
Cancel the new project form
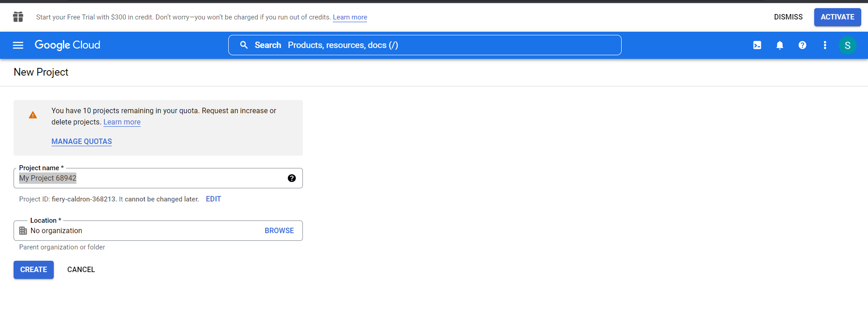81,270
